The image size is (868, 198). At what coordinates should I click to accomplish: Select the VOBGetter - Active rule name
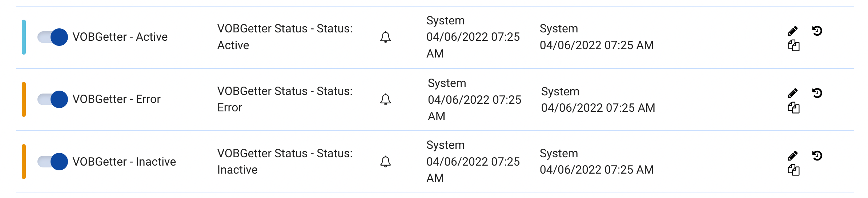pyautogui.click(x=120, y=37)
